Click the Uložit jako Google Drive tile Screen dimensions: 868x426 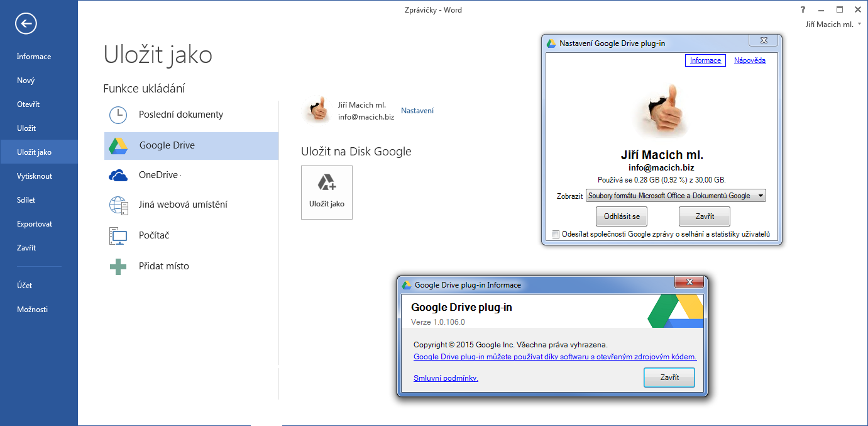click(x=326, y=192)
